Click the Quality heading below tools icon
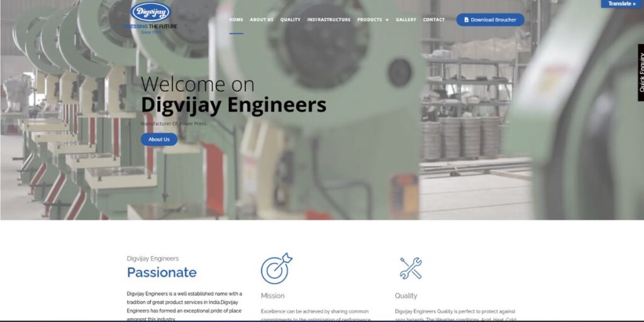 pyautogui.click(x=406, y=296)
